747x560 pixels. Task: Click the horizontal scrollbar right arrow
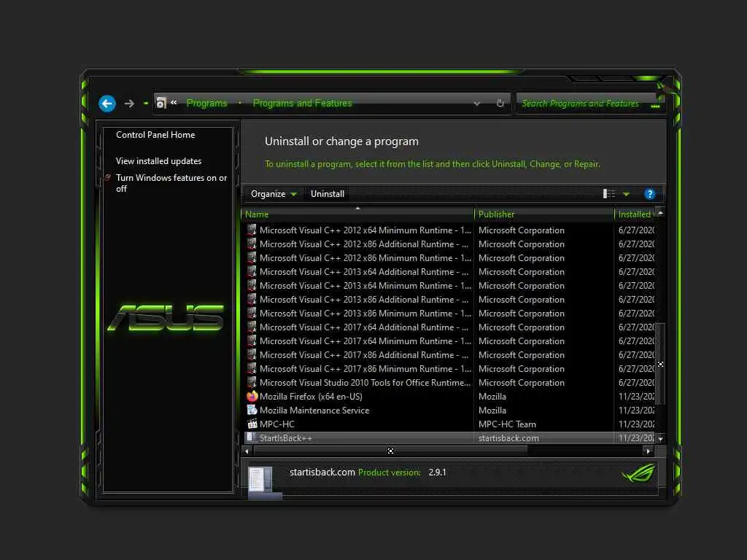[x=649, y=451]
